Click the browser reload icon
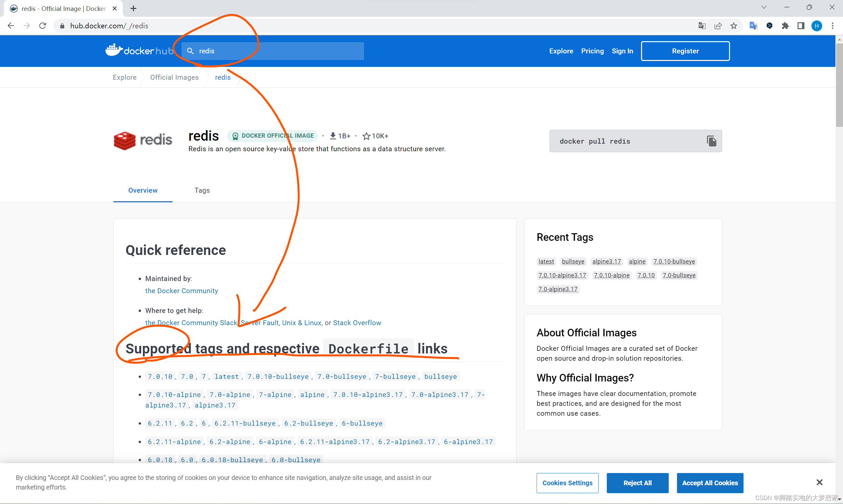Image resolution: width=843 pixels, height=504 pixels. coord(42,26)
